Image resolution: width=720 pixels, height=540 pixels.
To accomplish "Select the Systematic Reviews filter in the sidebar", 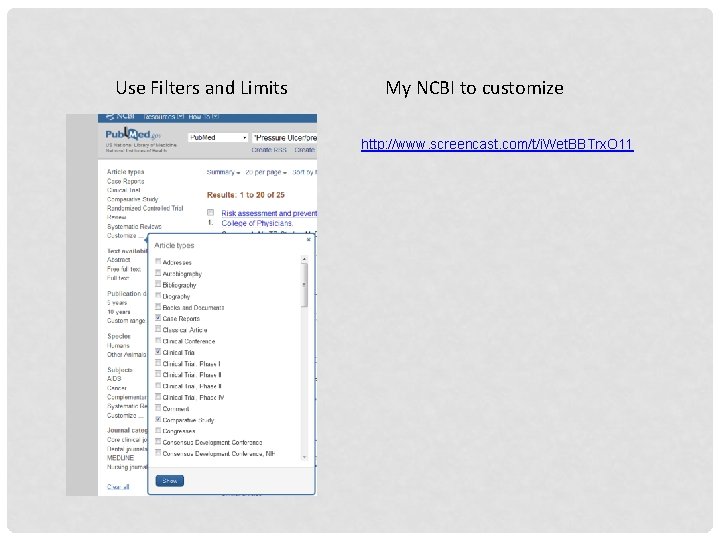I will (134, 226).
